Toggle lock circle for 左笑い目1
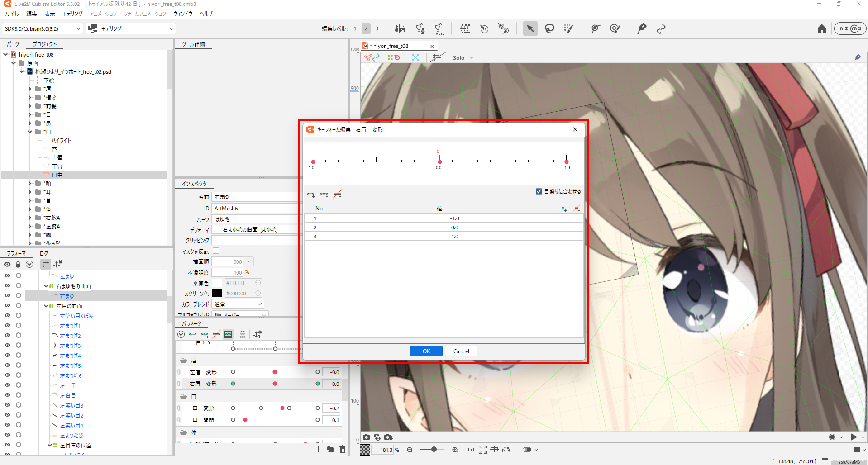The image size is (868, 465). tap(19, 425)
